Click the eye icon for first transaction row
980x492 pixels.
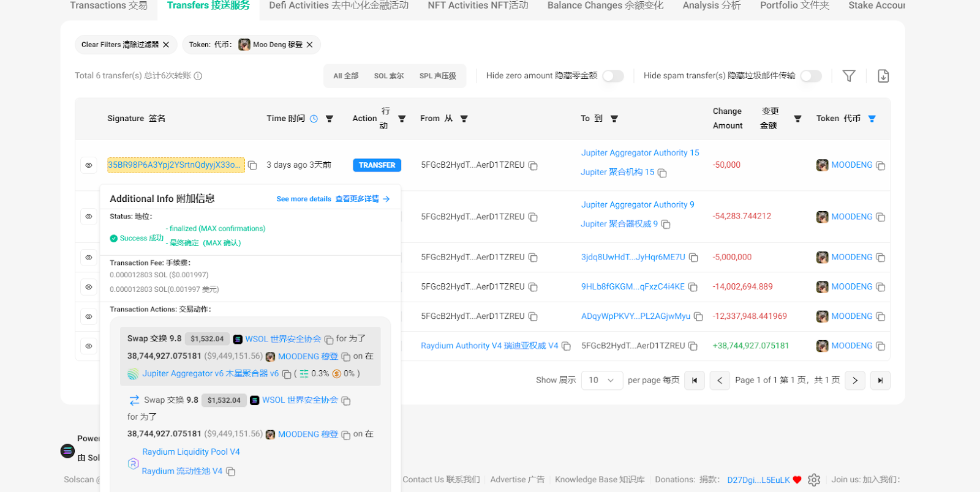pos(89,165)
